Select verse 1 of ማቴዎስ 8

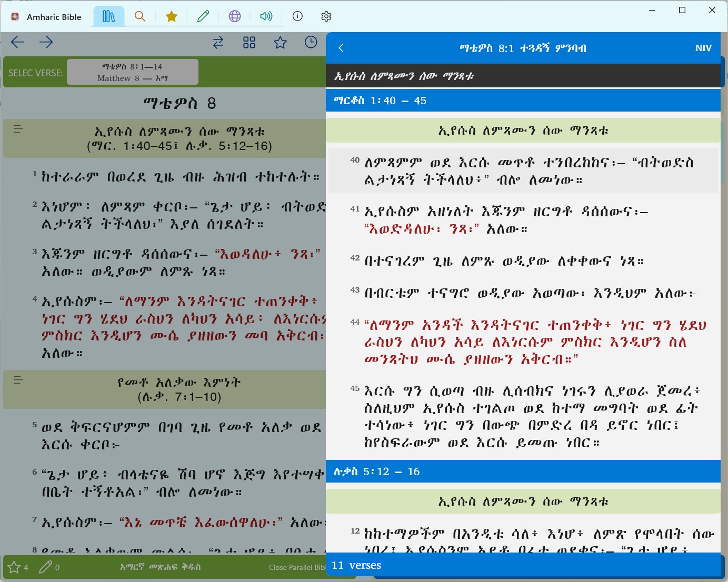click(x=176, y=177)
